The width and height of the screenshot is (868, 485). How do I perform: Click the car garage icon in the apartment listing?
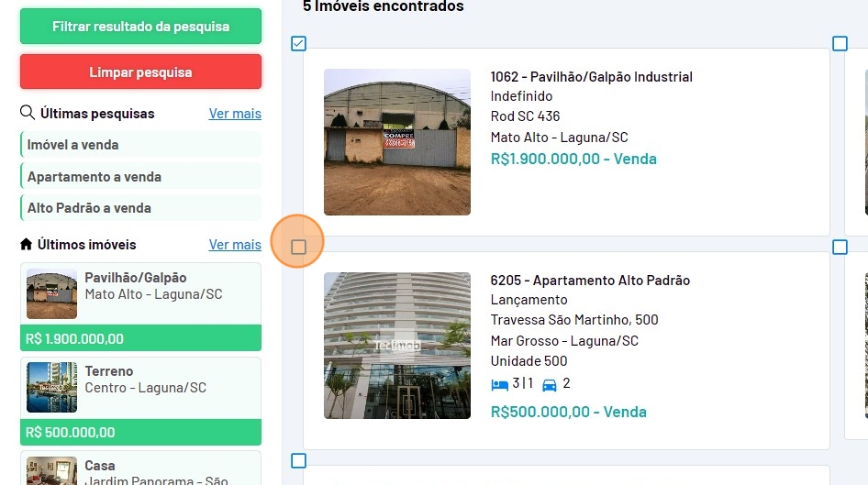(550, 384)
